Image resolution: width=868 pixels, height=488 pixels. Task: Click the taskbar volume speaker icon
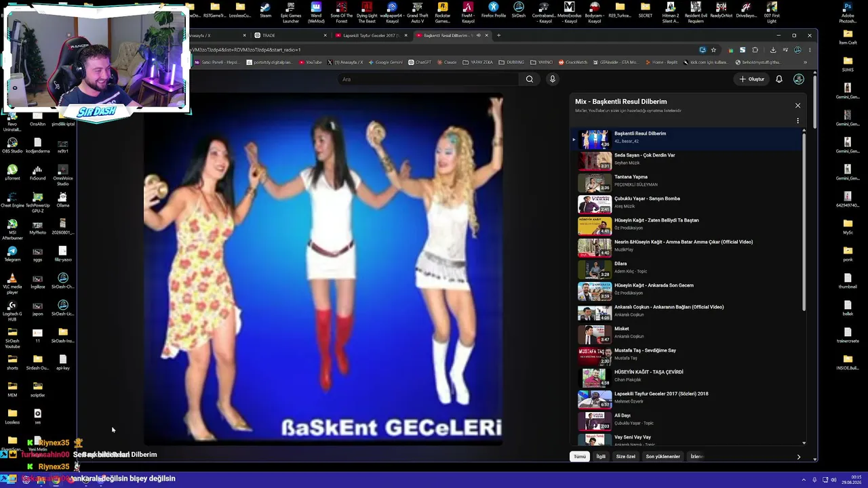(833, 480)
